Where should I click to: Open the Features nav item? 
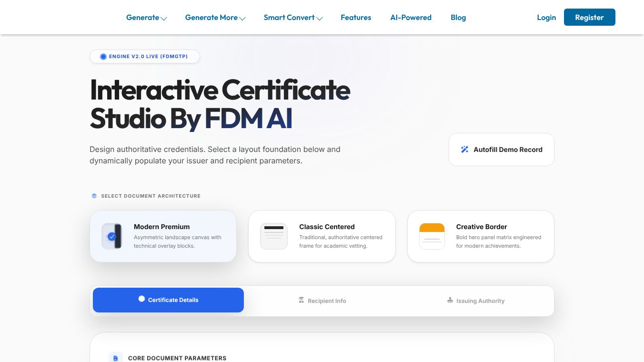pyautogui.click(x=356, y=18)
